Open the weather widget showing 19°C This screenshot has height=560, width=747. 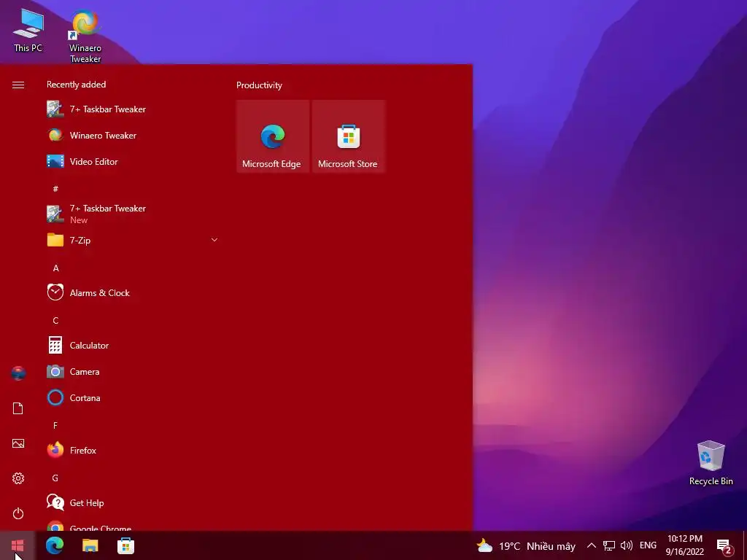[525, 545]
